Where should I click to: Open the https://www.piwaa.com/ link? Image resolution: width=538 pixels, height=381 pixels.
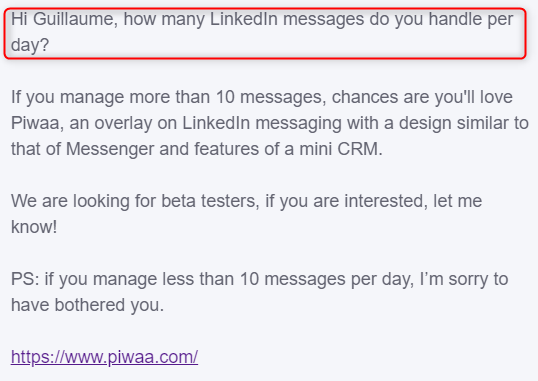104,357
